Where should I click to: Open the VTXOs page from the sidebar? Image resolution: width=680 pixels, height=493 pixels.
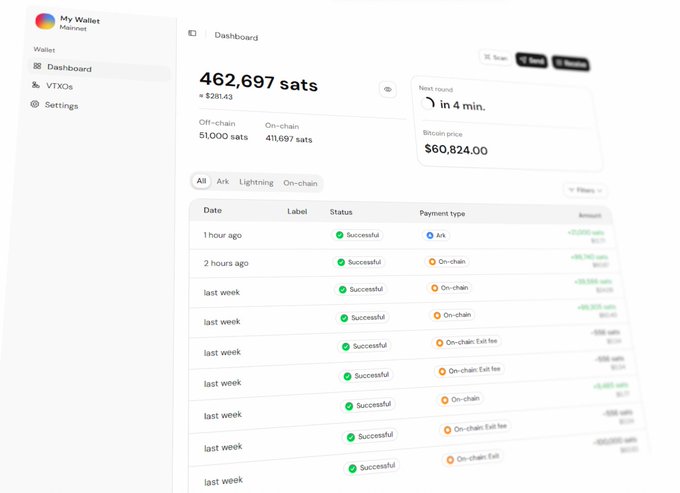pyautogui.click(x=59, y=86)
